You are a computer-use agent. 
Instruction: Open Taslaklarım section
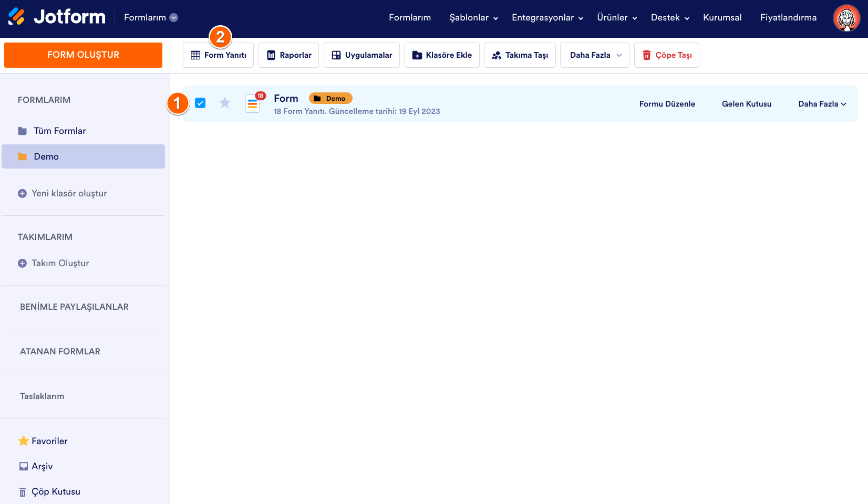coord(42,396)
